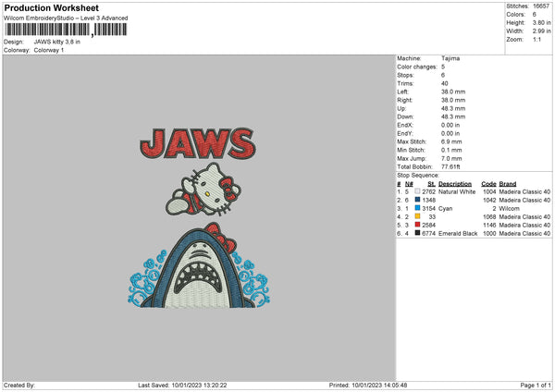Image resolution: width=555 pixels, height=392 pixels.
Task: Click the Description column header
Action: pyautogui.click(x=455, y=184)
